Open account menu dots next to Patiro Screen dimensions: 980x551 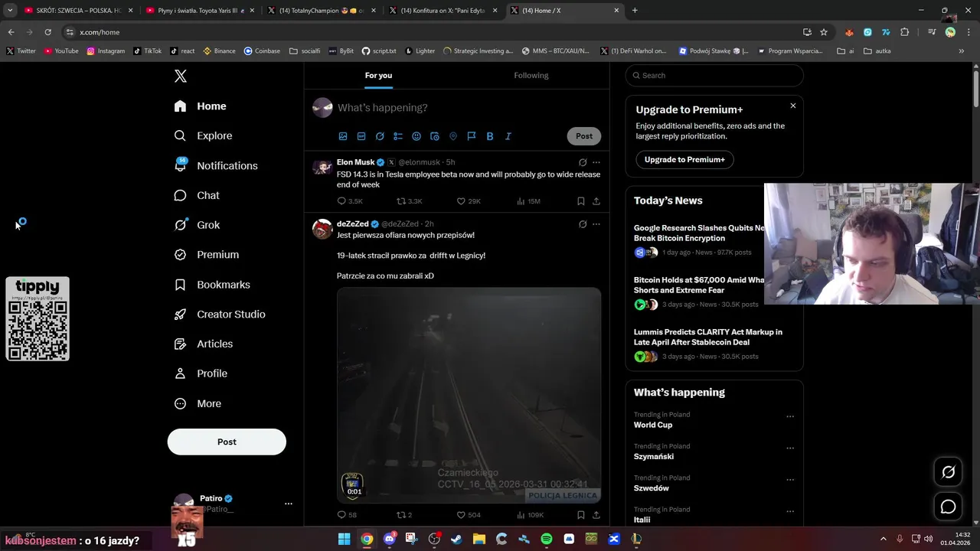click(x=289, y=504)
